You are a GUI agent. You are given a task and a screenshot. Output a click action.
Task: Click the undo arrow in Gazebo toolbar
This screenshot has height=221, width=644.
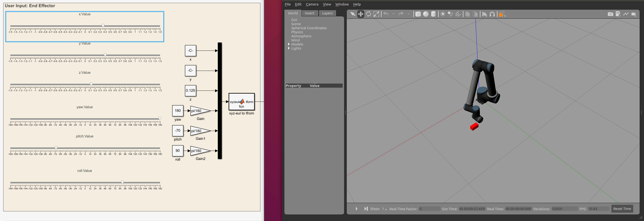(x=386, y=14)
